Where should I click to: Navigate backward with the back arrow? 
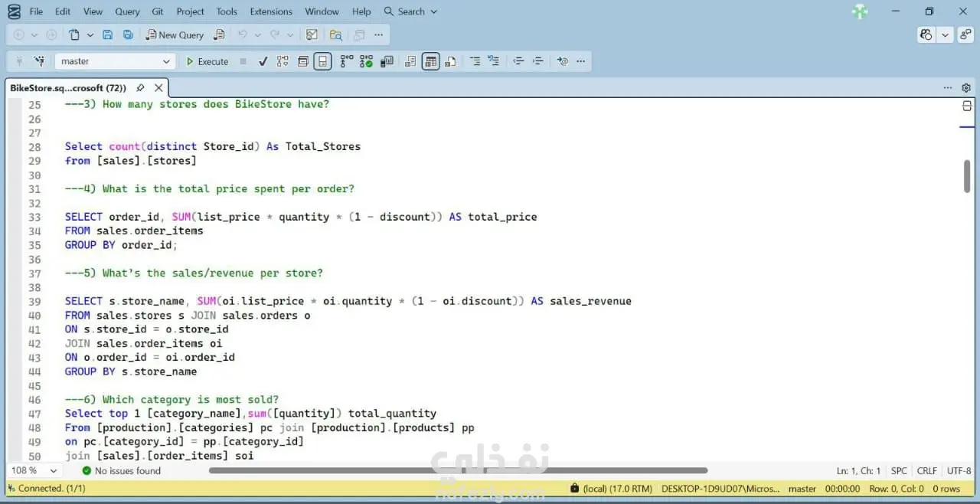click(18, 34)
